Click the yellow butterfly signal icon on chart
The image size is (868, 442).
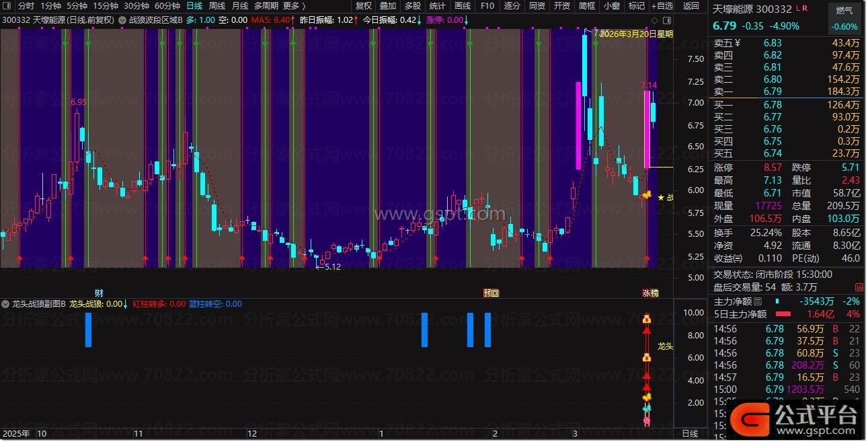(x=647, y=194)
